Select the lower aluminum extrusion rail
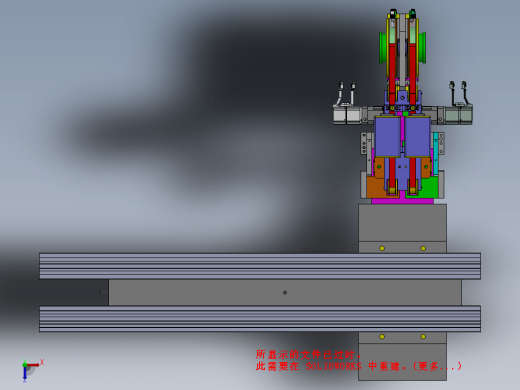 260,319
